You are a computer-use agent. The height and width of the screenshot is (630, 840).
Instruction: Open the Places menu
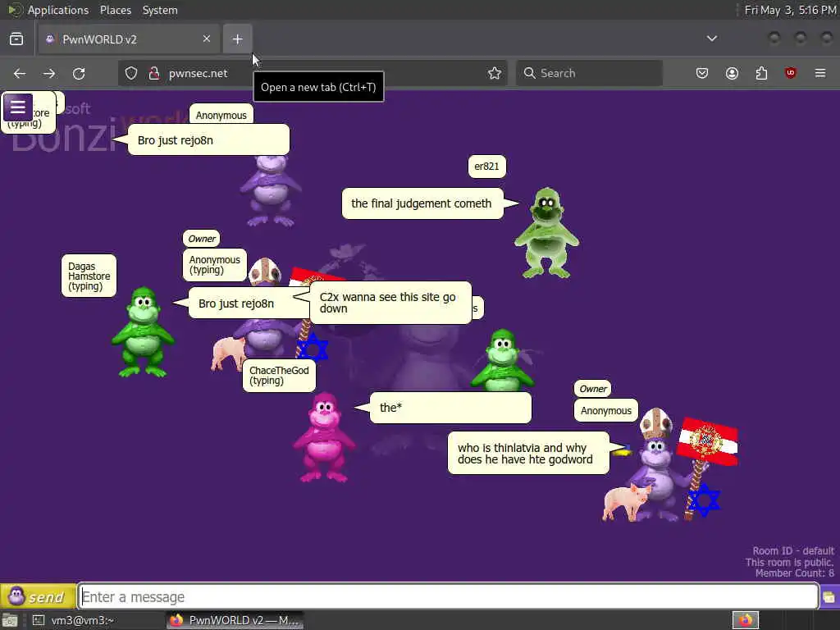[x=115, y=10]
